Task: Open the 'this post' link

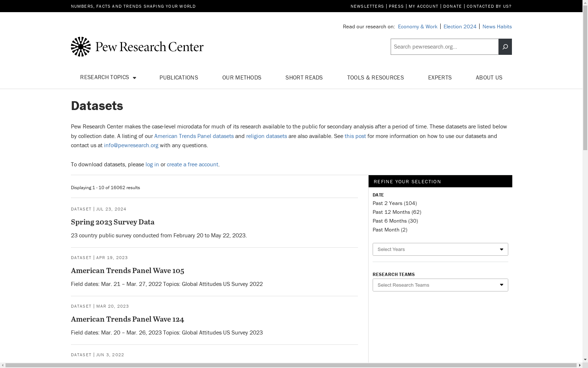Action: point(355,136)
